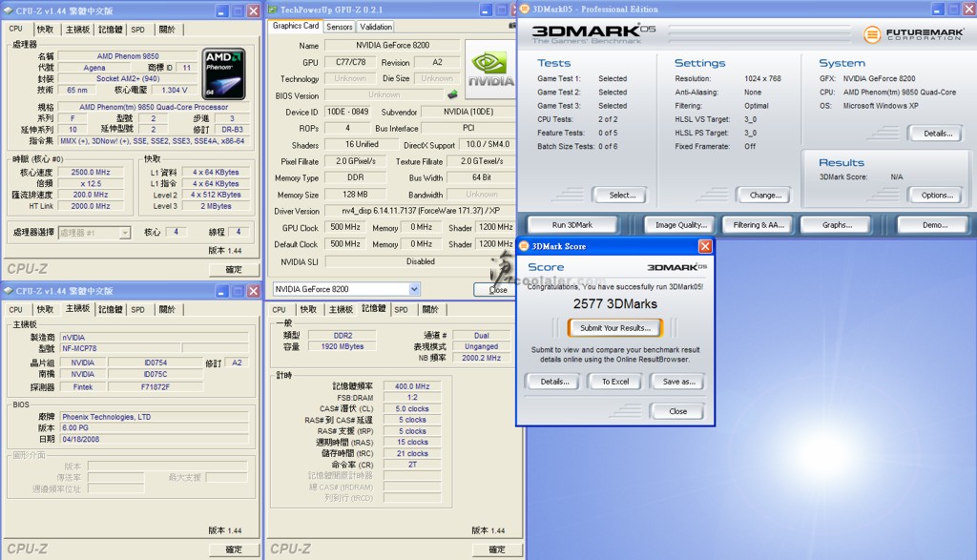The width and height of the screenshot is (977, 560).
Task: Minimize the GPU-Z window
Action: coord(486,10)
